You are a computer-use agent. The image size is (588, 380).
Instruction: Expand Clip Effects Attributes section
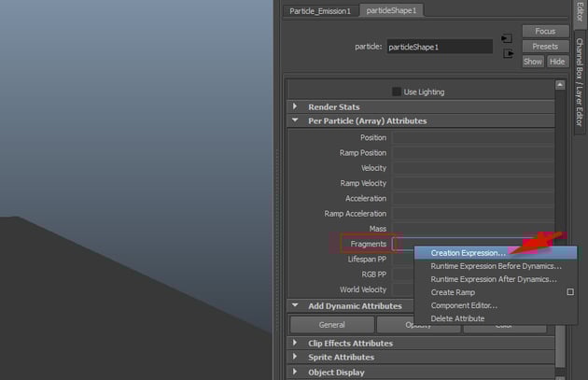(421, 344)
